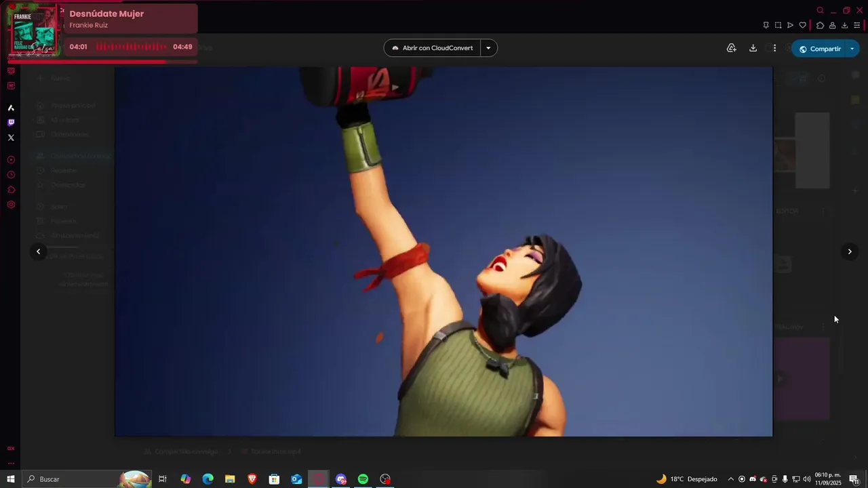868x488 pixels.
Task: Open Microsoft Edge from the taskbar
Action: (x=208, y=479)
